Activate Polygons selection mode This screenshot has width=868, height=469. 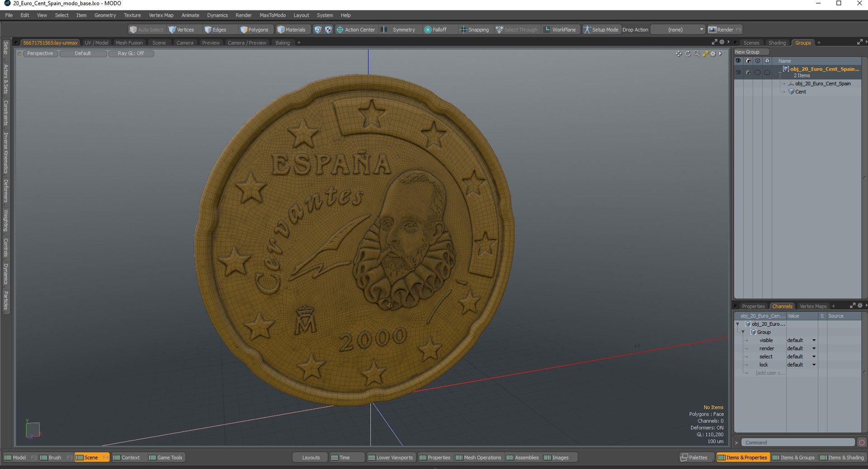[255, 29]
